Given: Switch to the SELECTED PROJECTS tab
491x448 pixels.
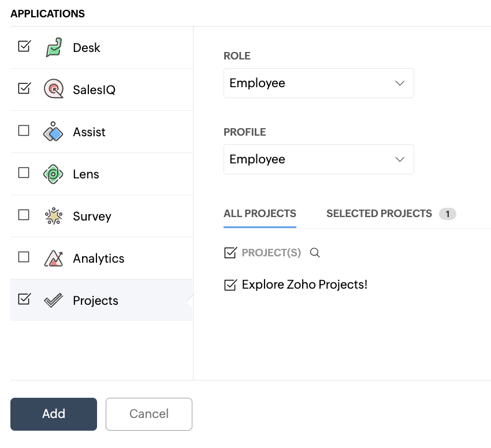Looking at the screenshot, I should coord(379,214).
